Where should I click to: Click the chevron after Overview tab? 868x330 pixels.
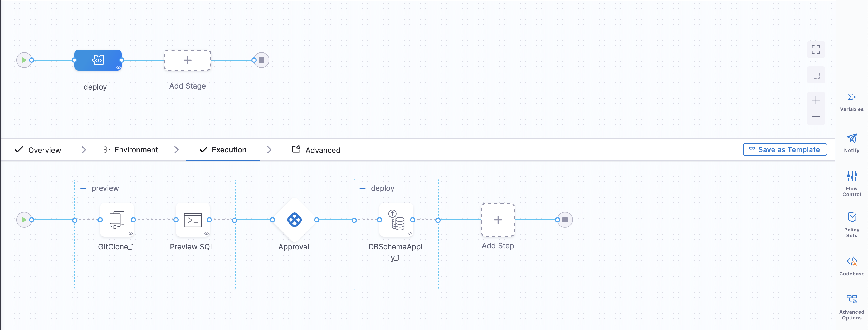point(84,150)
